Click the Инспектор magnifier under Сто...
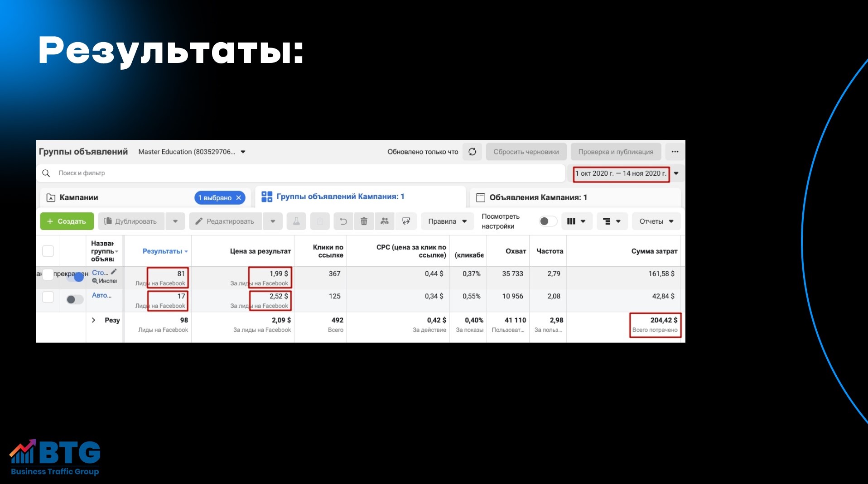The image size is (868, 484). point(95,281)
